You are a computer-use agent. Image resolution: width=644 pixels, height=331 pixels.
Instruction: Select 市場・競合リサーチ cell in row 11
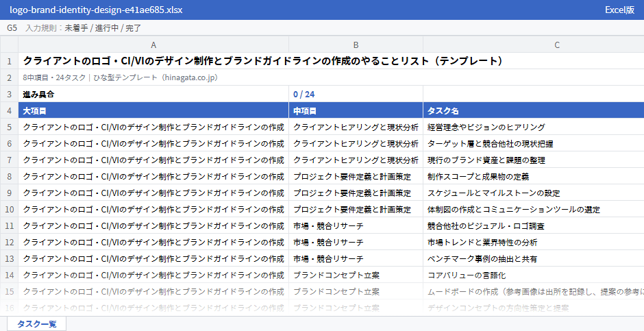pos(356,226)
